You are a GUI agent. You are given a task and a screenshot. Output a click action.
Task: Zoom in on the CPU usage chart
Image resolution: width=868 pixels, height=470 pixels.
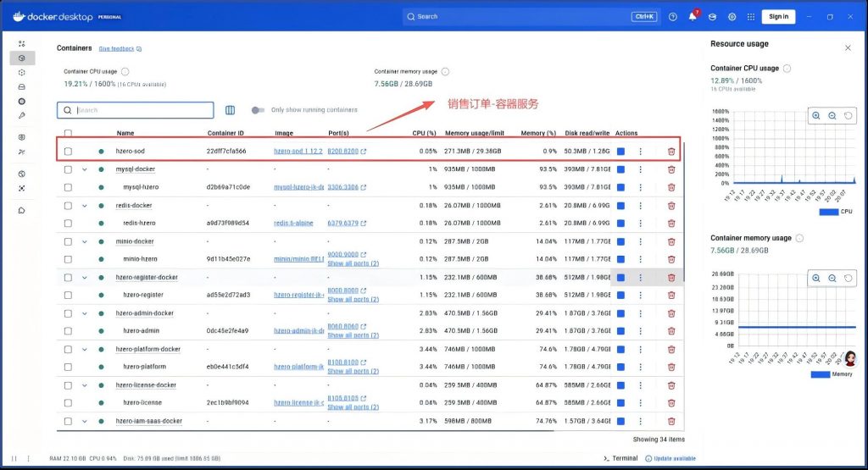815,116
